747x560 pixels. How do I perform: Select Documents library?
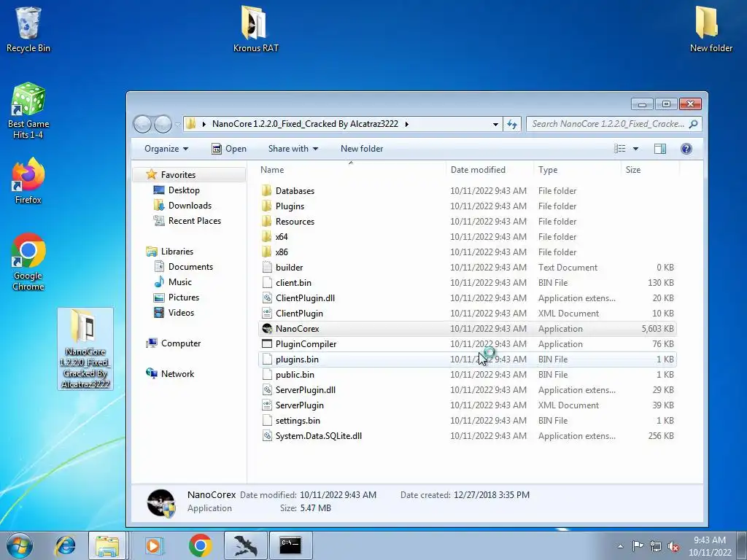190,267
